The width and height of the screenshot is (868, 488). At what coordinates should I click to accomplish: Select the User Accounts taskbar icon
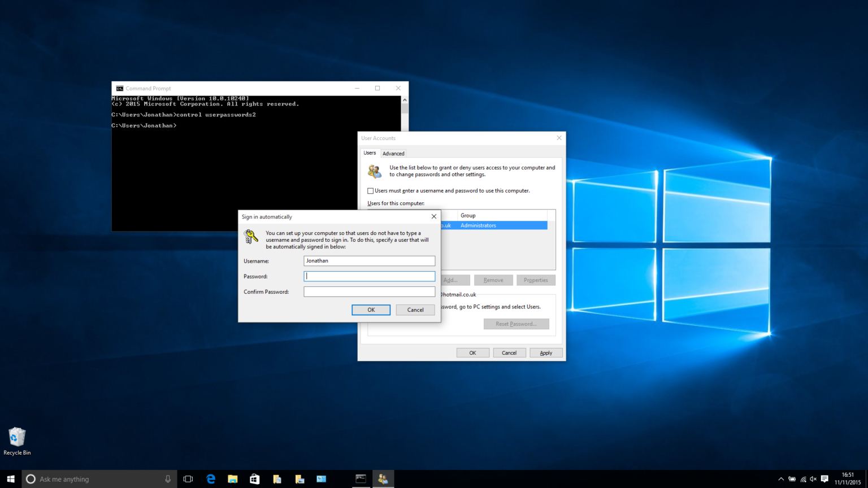tap(383, 478)
